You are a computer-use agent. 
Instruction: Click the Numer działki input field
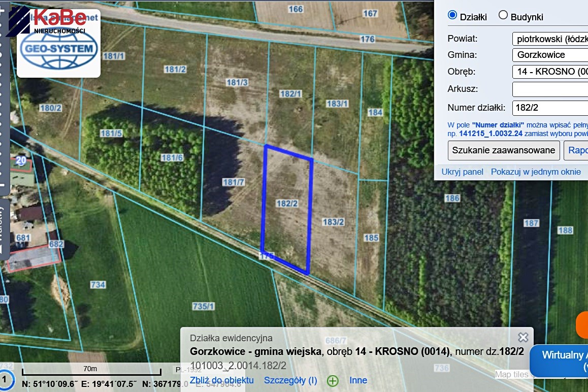[550, 108]
